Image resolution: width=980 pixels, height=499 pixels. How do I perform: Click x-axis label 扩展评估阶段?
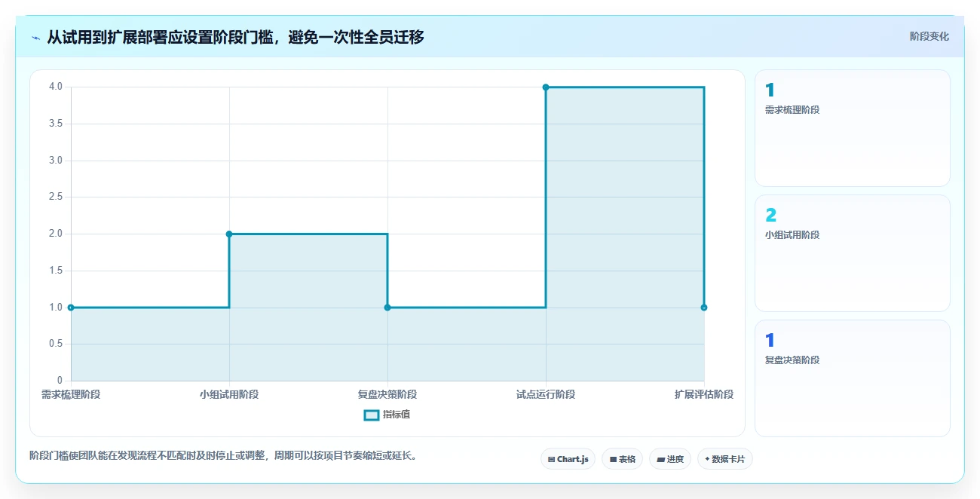[x=704, y=395]
